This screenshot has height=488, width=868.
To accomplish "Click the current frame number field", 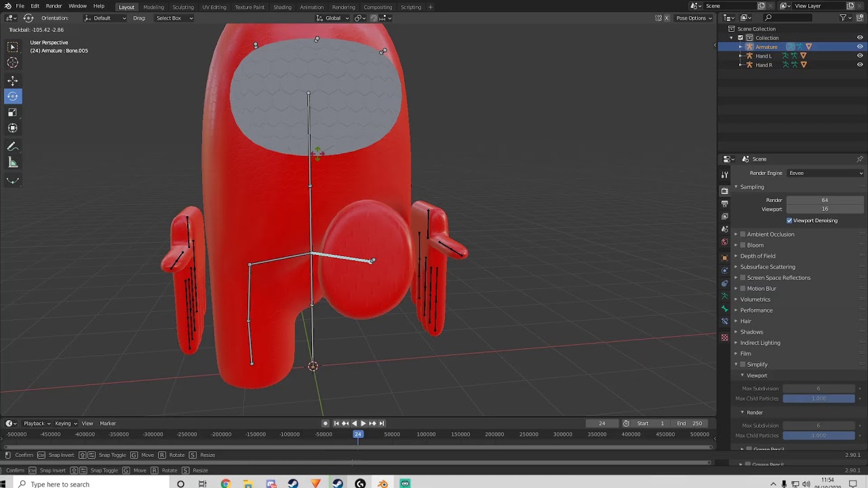I will pyautogui.click(x=602, y=424).
